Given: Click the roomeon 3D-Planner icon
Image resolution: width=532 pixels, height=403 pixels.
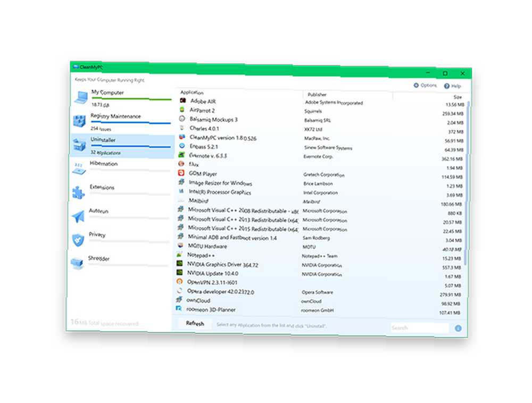Looking at the screenshot, I should click(x=179, y=308).
